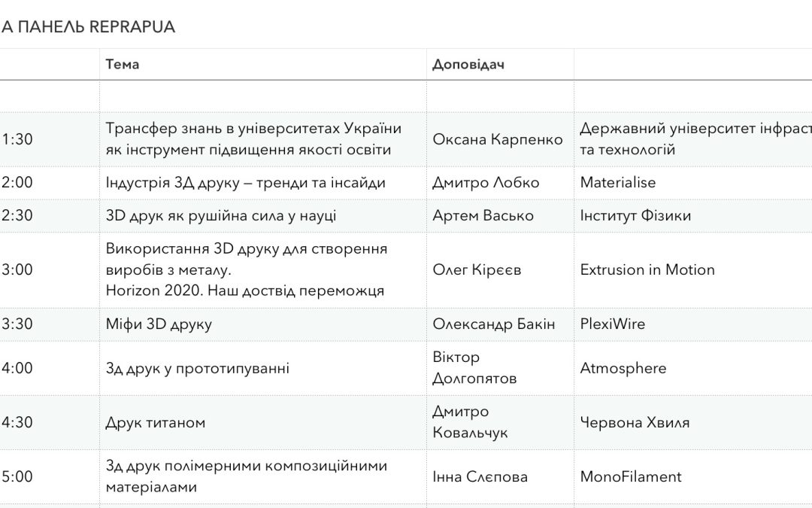812x508 pixels.
Task: Click the Extrusion in Motion company cell
Action: [x=647, y=269]
